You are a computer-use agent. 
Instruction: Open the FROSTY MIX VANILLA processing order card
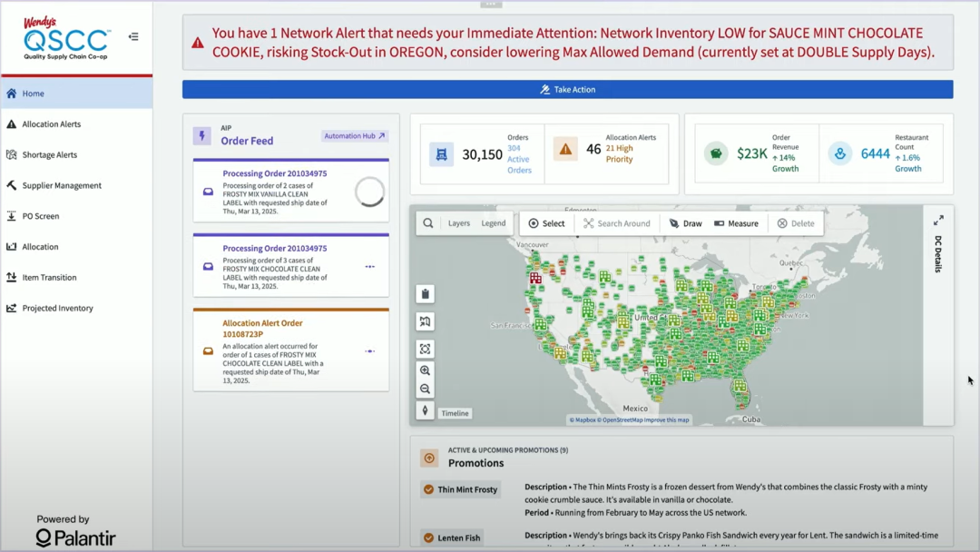tap(291, 191)
